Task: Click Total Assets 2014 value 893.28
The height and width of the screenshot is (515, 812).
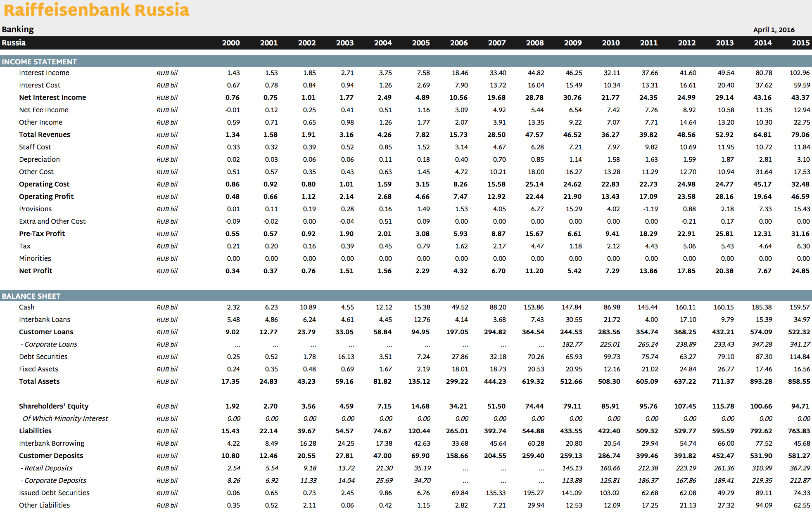Action: click(761, 382)
